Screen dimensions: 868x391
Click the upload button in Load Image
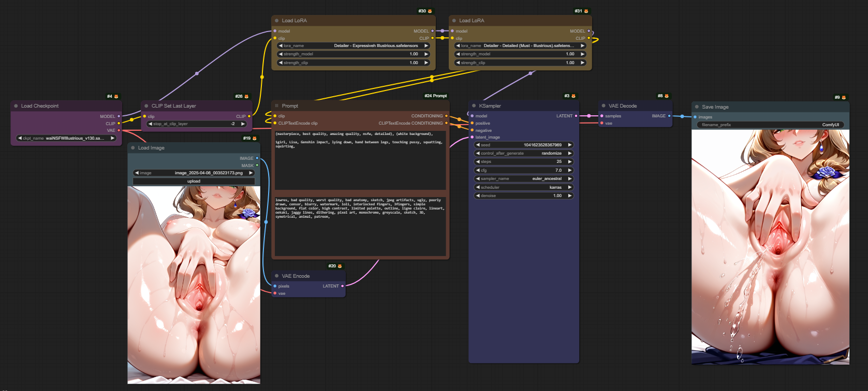[194, 181]
